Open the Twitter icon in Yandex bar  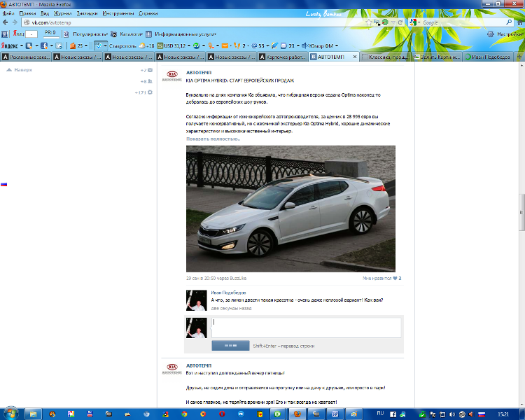(59, 45)
